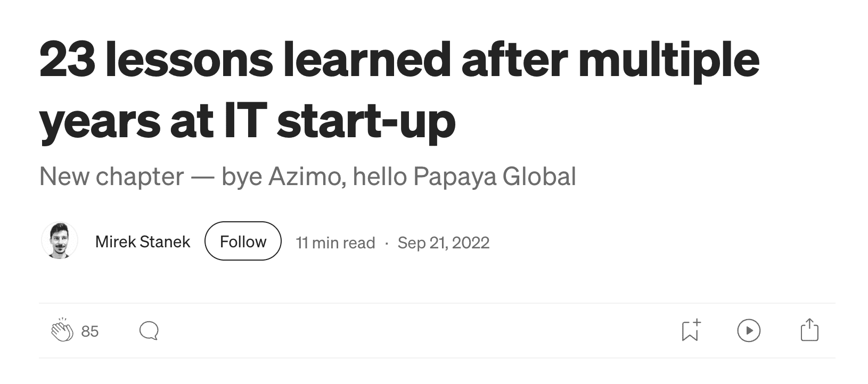Follow author Mirek Stanek
The width and height of the screenshot is (868, 384).
243,241
